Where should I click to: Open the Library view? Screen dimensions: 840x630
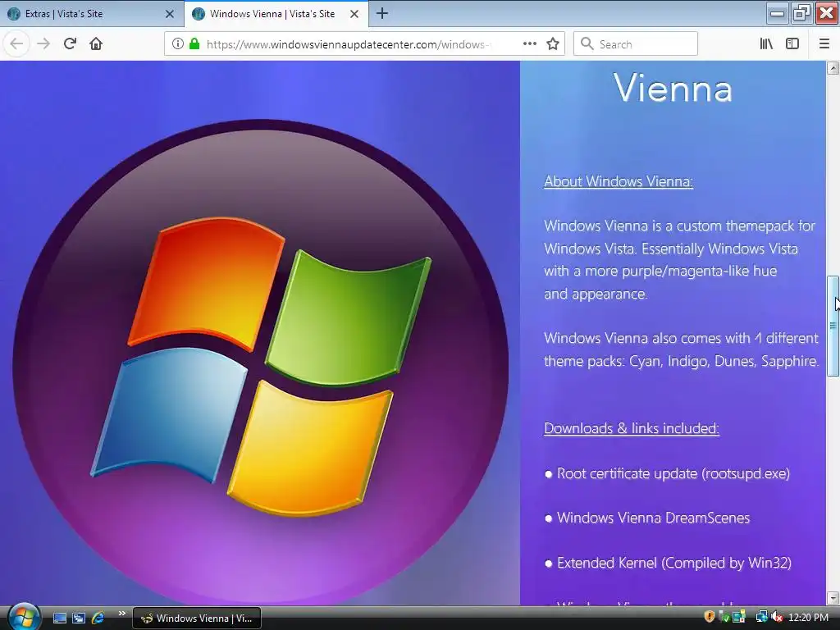(766, 44)
